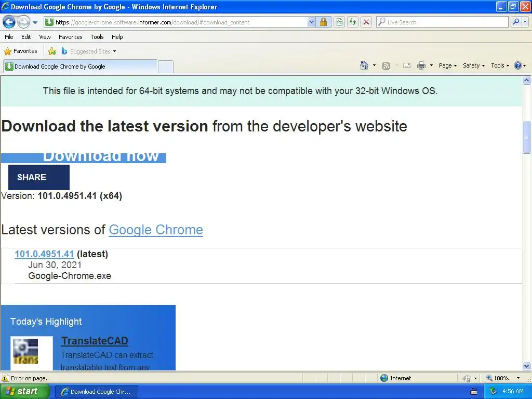Open the Help menu
Image resolution: width=532 pixels, height=399 pixels.
pyautogui.click(x=117, y=37)
